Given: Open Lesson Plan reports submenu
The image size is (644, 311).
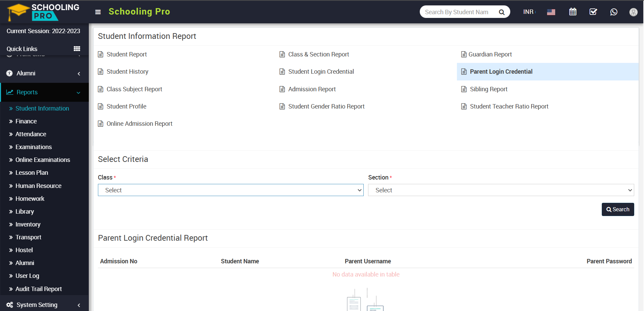Looking at the screenshot, I should point(32,173).
